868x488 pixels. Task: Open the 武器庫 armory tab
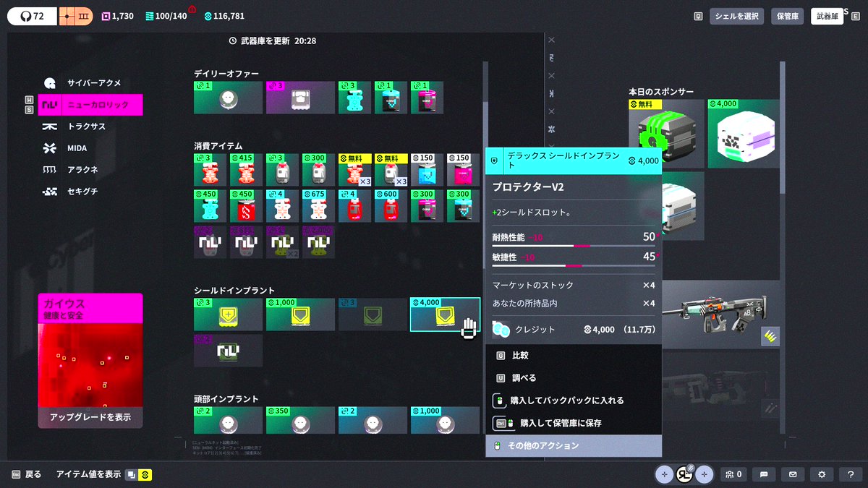[827, 16]
